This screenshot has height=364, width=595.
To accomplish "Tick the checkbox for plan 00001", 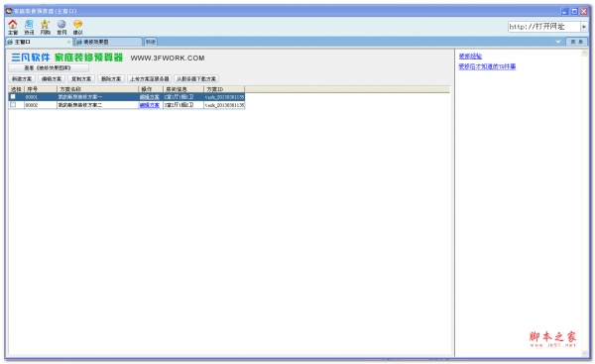I will point(13,97).
